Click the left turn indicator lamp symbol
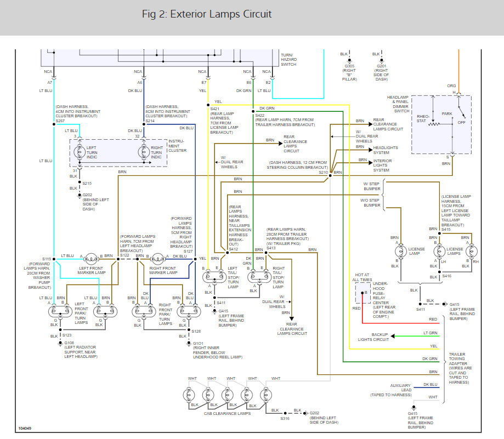This screenshot has width=504, height=439. (80, 152)
